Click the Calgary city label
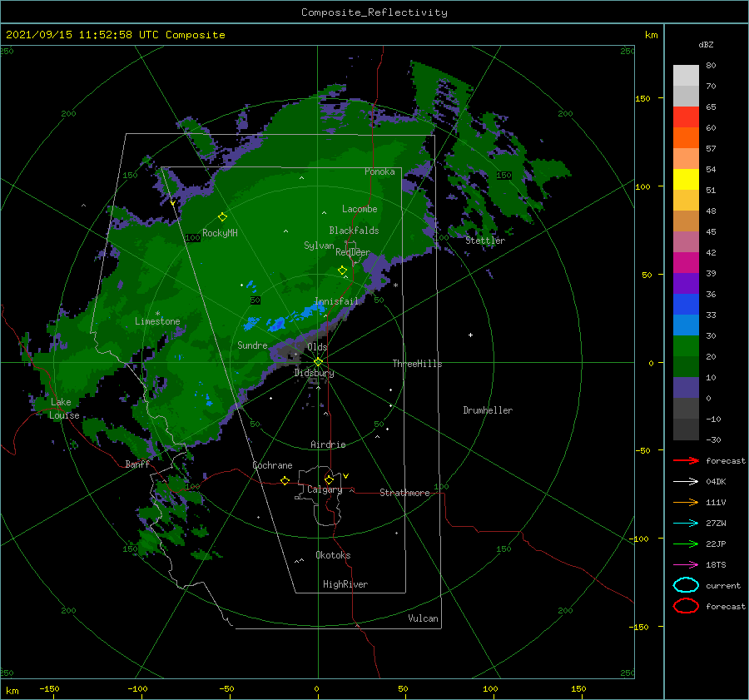Viewport: 749px width, 700px height. pos(325,489)
